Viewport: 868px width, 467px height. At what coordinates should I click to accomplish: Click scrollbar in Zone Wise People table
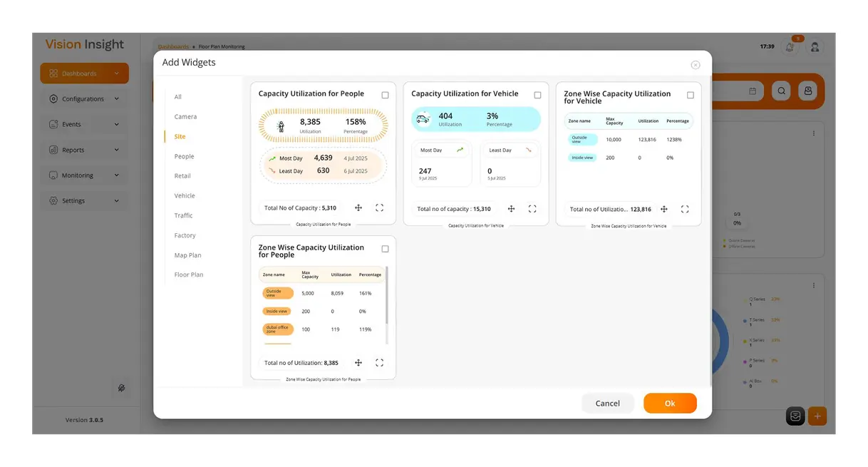coord(387,295)
